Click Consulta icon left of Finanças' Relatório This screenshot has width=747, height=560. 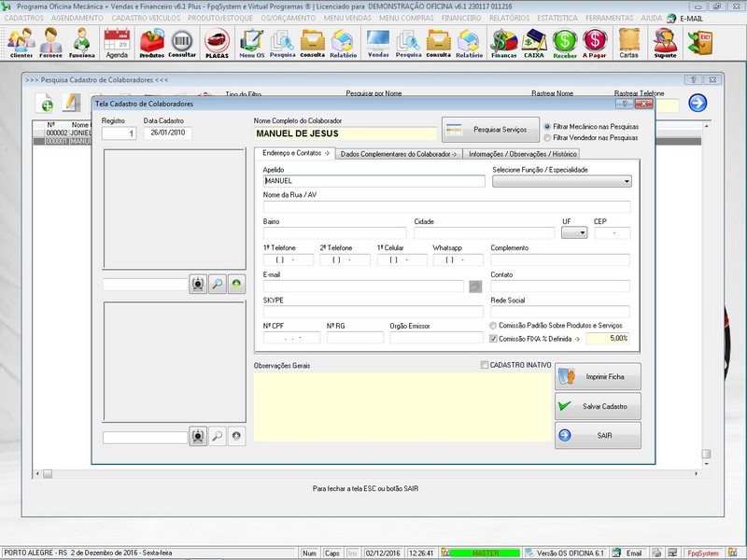[438, 43]
